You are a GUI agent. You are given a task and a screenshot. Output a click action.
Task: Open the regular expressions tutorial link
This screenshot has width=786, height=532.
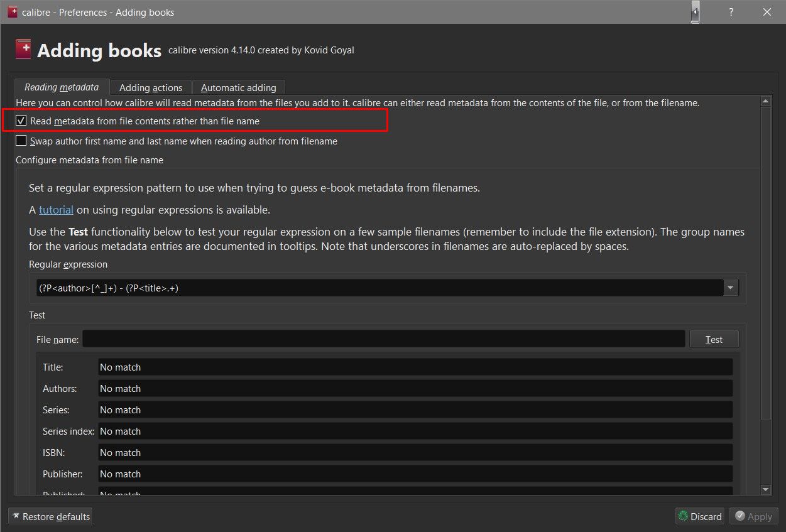[x=56, y=210]
